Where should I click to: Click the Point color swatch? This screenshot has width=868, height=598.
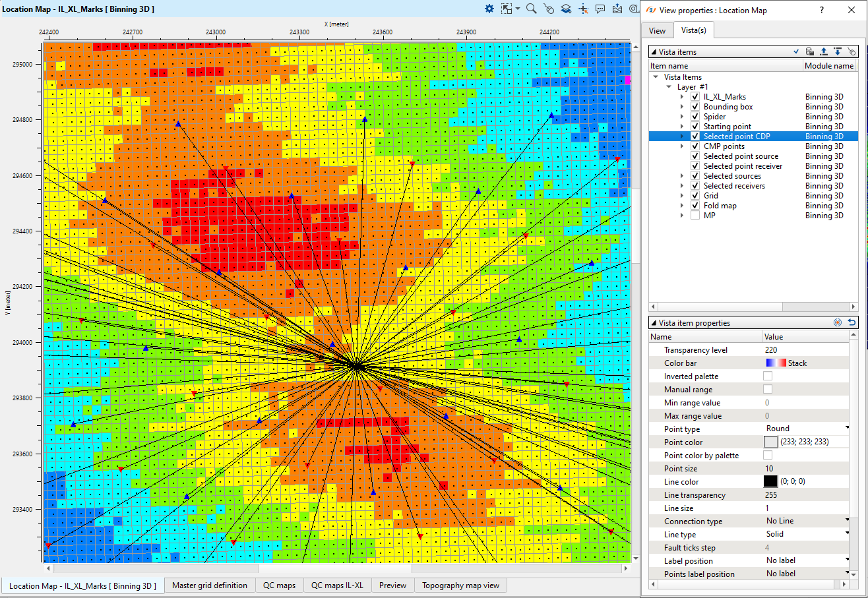(770, 442)
